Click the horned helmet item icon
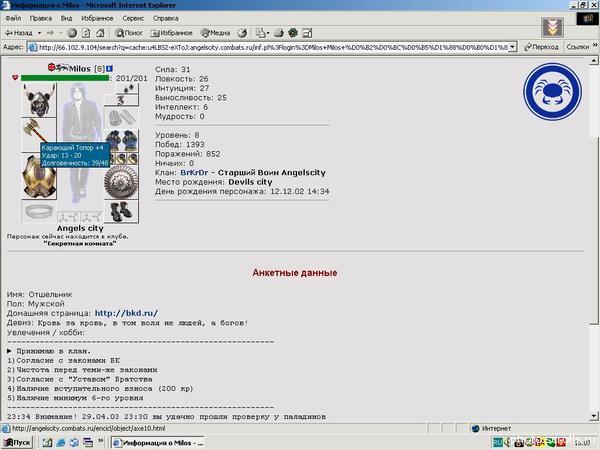Viewport: 600px width, 450px height. tap(39, 100)
